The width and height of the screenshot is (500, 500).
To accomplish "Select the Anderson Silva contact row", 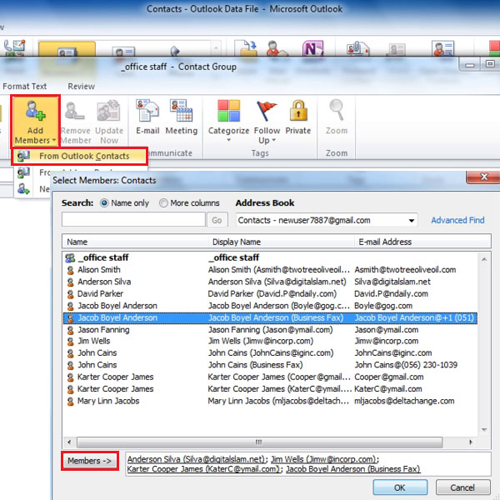I will tap(270, 282).
